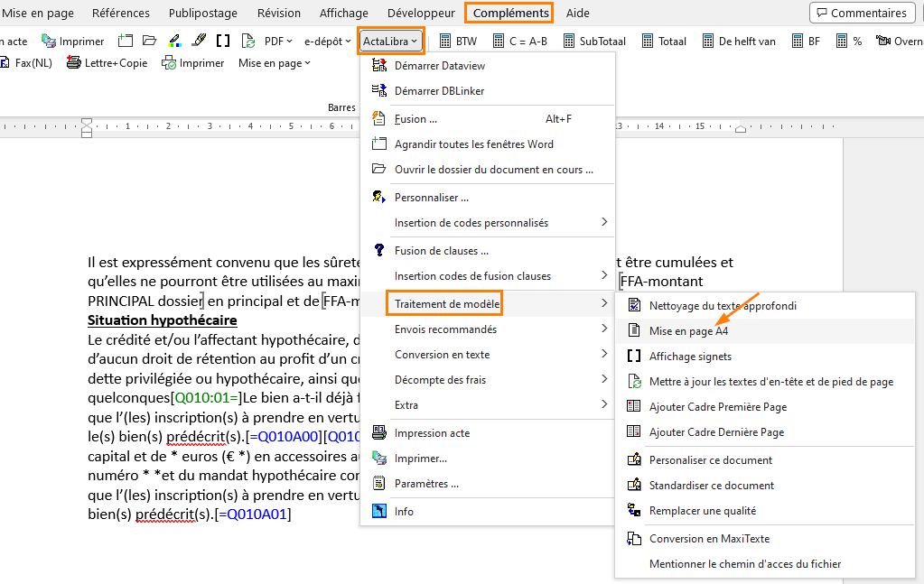
Task: Open the PDF dropdown in toolbar
Action: [278, 42]
